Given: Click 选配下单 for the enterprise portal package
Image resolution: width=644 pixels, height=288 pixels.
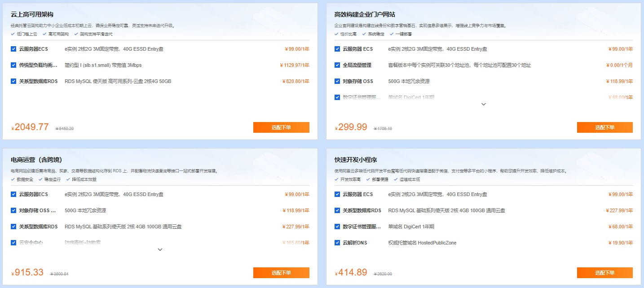Looking at the screenshot, I should coord(604,127).
